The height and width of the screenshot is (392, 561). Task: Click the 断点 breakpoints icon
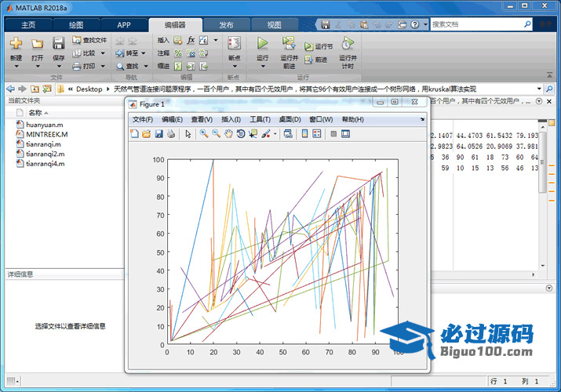click(x=235, y=43)
